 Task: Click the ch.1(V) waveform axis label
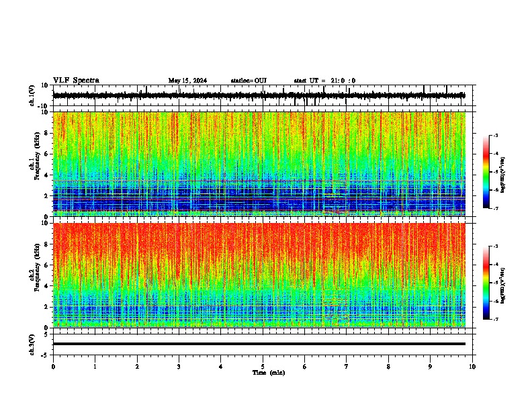coord(33,95)
